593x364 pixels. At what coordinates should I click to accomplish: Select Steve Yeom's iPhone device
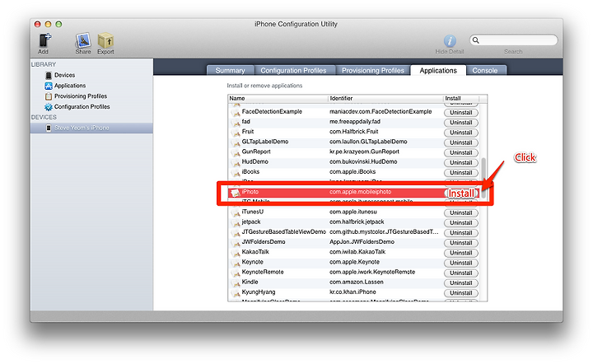point(91,128)
